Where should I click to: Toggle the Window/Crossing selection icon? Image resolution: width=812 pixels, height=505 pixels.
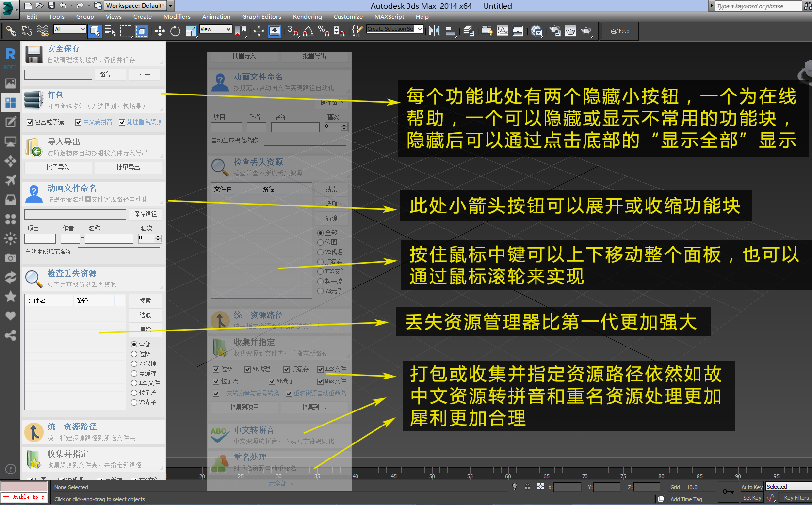pos(142,31)
